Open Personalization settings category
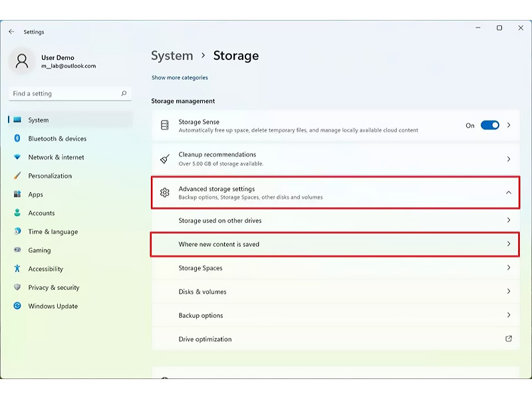 click(x=70, y=176)
